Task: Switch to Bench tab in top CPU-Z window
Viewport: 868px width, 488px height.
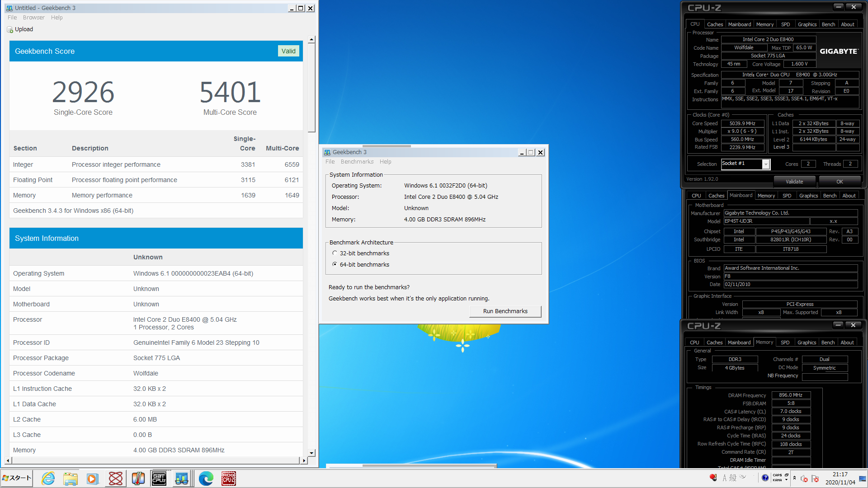Action: [x=828, y=24]
